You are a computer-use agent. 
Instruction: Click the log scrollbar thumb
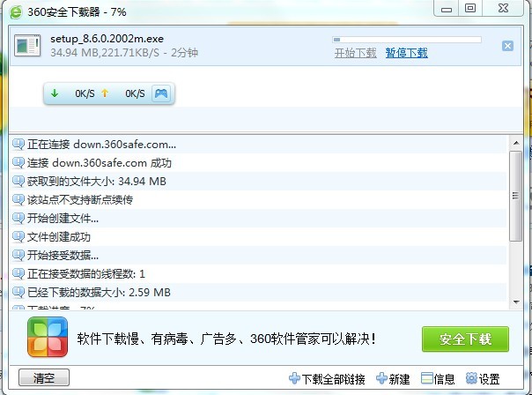coord(516,197)
